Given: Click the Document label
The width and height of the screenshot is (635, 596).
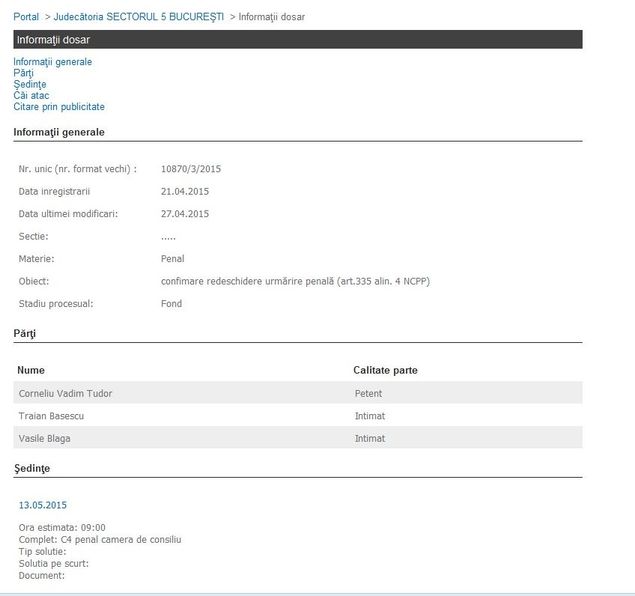Looking at the screenshot, I should click(42, 575).
